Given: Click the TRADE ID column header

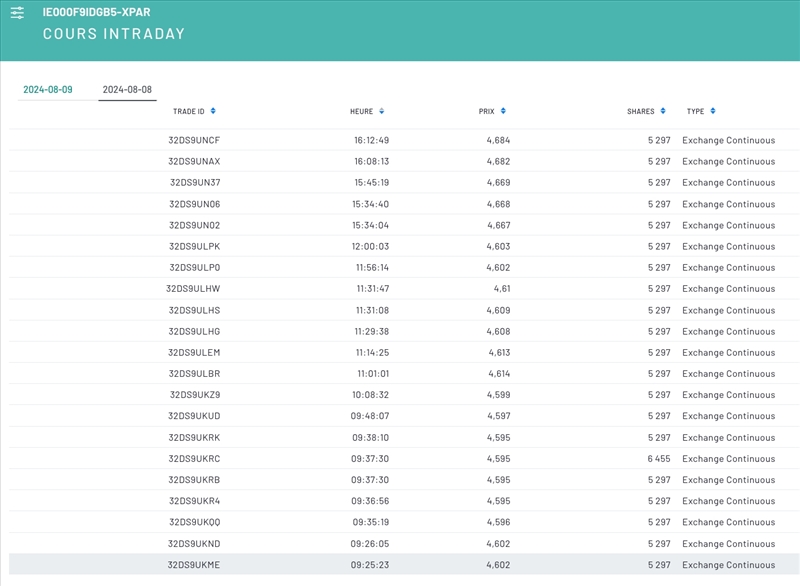Looking at the screenshot, I should 188,111.
